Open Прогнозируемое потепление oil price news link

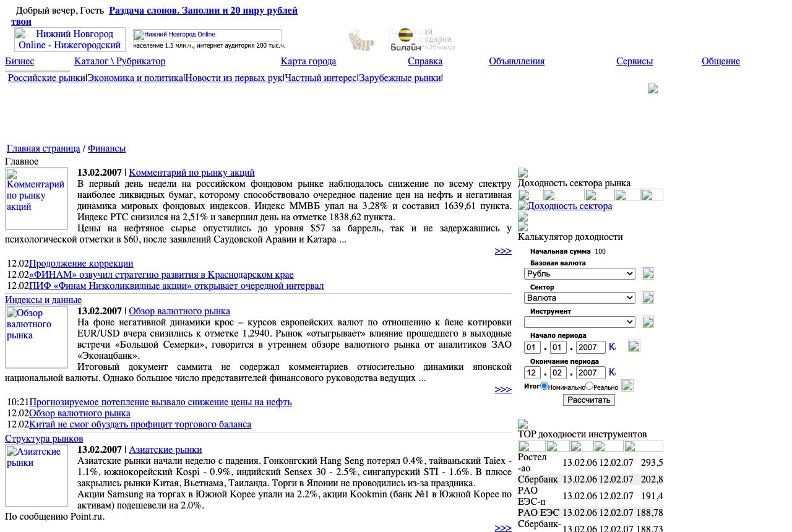click(x=161, y=402)
